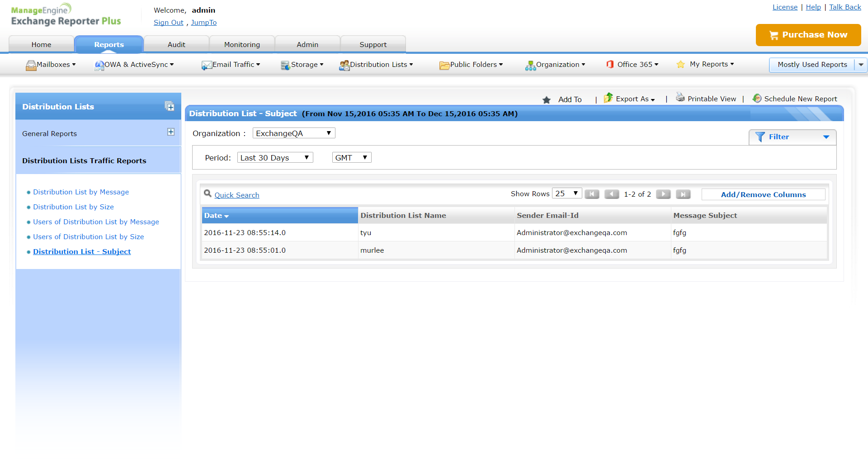Click the My Reports star icon
868x467 pixels.
point(680,64)
